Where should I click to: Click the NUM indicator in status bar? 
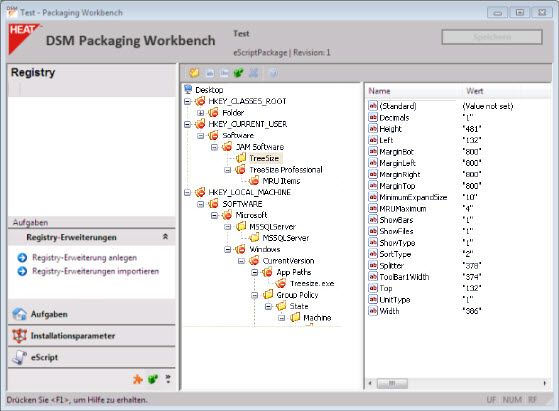pos(512,400)
